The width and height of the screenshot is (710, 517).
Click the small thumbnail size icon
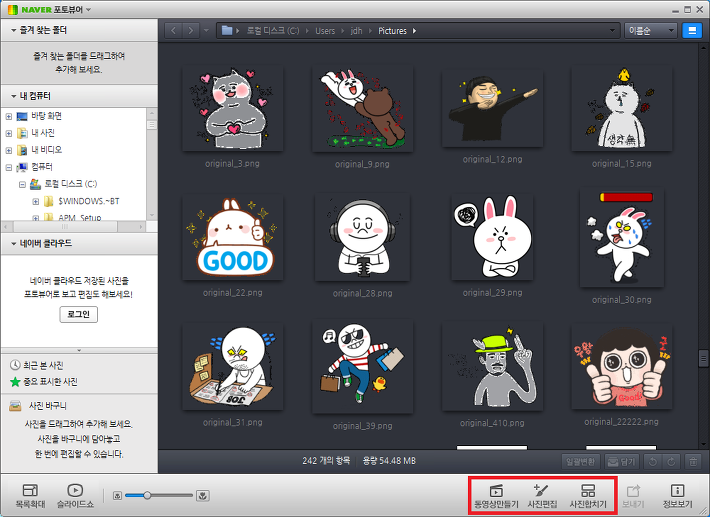pyautogui.click(x=117, y=496)
